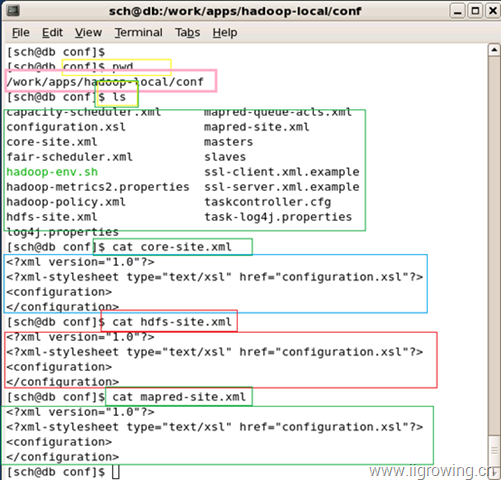Click the slaves file name

click(225, 157)
